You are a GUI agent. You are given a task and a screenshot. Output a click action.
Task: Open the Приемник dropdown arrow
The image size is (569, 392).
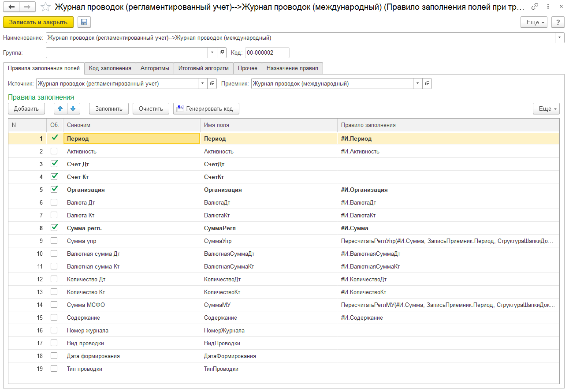click(417, 83)
